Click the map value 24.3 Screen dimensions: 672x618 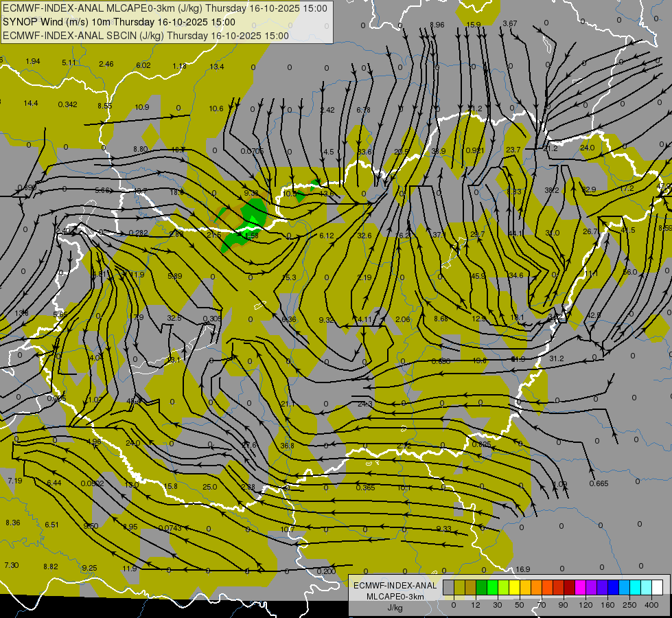[364, 404]
